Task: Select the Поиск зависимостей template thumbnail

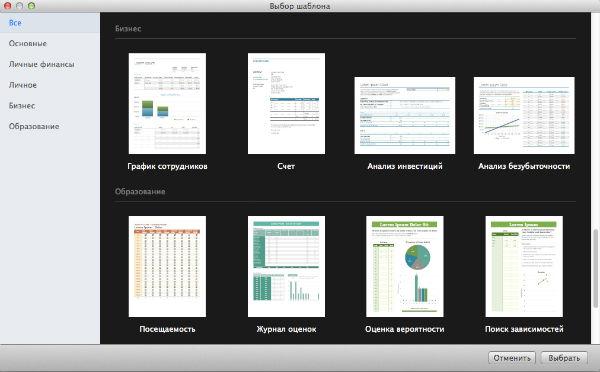Action: (x=524, y=266)
